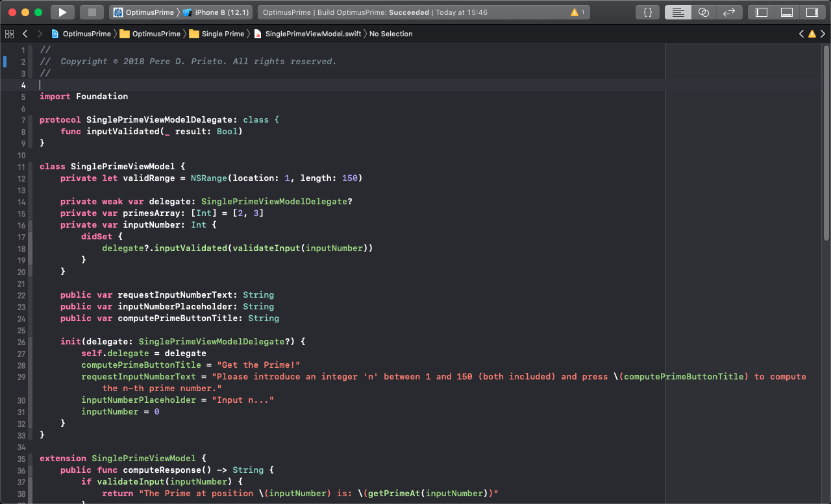Navigate back with the left chevron
This screenshot has width=831, height=504.
(24, 34)
